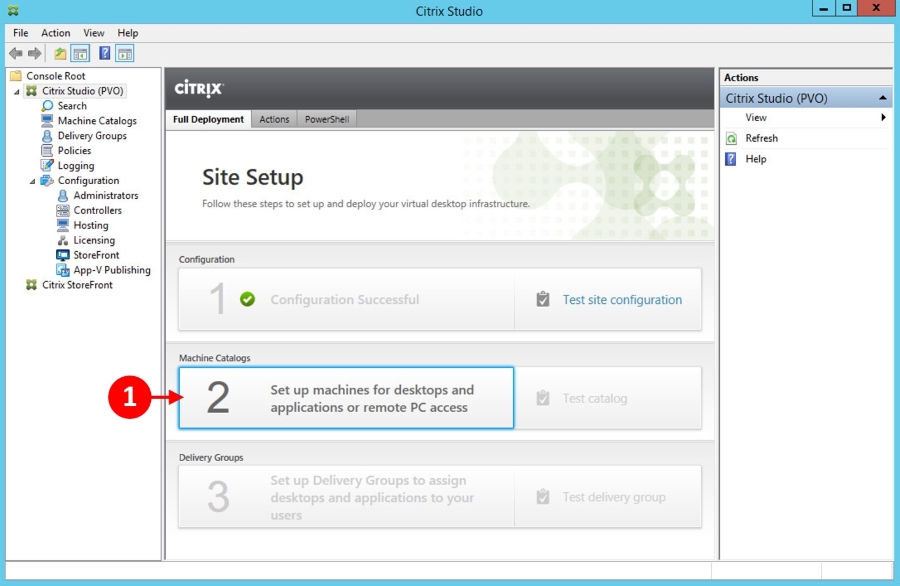Click the Administrators icon in tree

pos(63,196)
